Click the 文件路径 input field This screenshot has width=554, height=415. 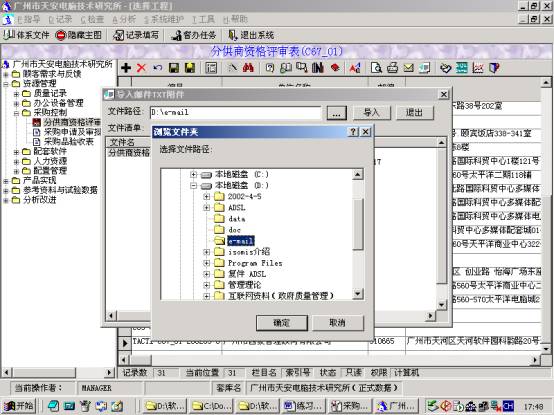(235, 113)
